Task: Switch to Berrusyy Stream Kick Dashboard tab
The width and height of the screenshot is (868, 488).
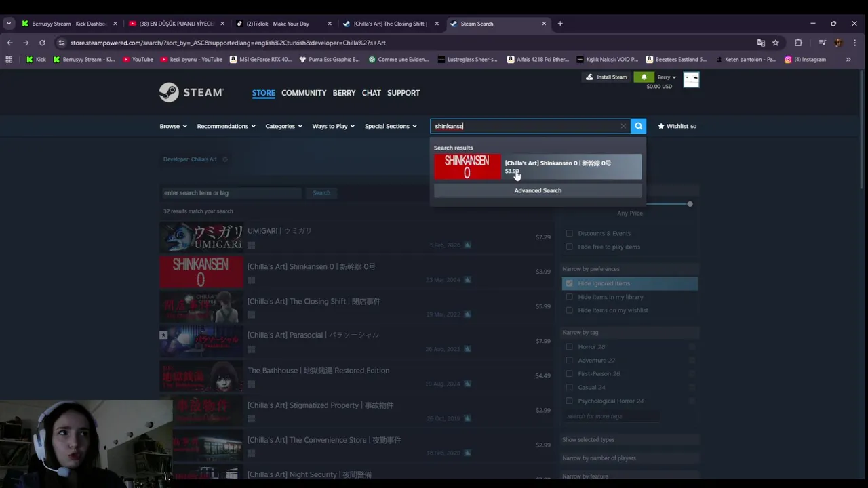Action: tap(69, 24)
